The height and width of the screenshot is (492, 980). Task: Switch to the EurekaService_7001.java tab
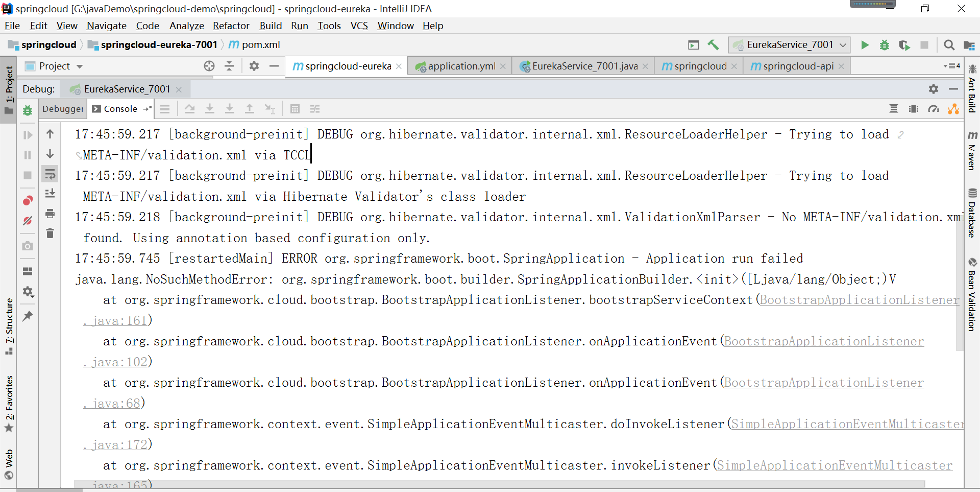pyautogui.click(x=584, y=66)
